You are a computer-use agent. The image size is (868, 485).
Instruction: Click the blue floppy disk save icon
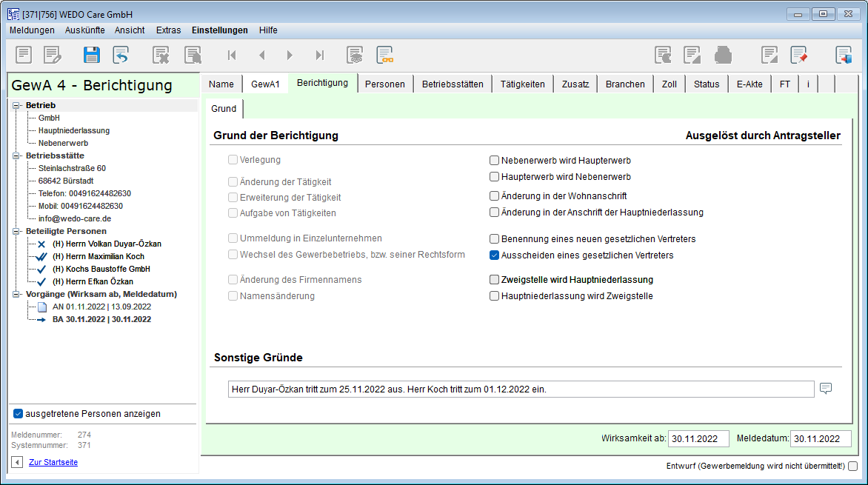[91, 55]
